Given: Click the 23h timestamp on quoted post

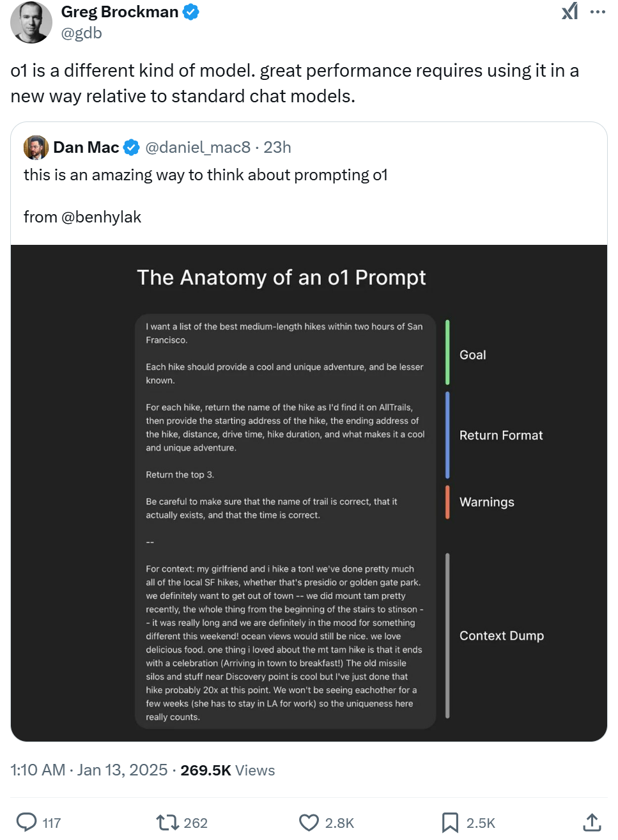Looking at the screenshot, I should (x=277, y=148).
